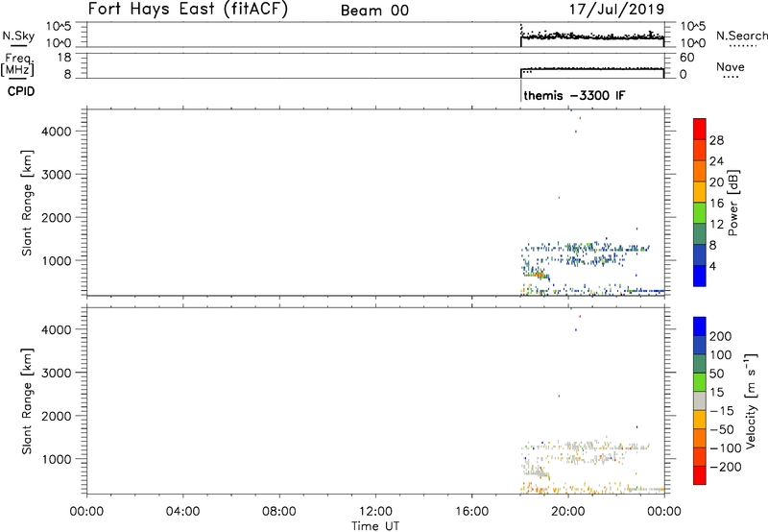The width and height of the screenshot is (768, 532).
Task: Click the '60' Nave axis tick
Action: (x=686, y=58)
